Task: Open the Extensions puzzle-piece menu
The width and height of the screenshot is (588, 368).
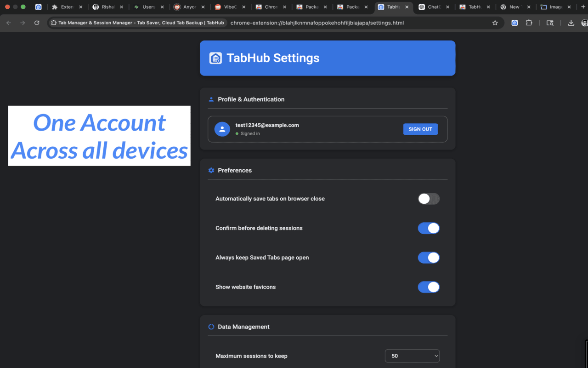Action: [529, 23]
